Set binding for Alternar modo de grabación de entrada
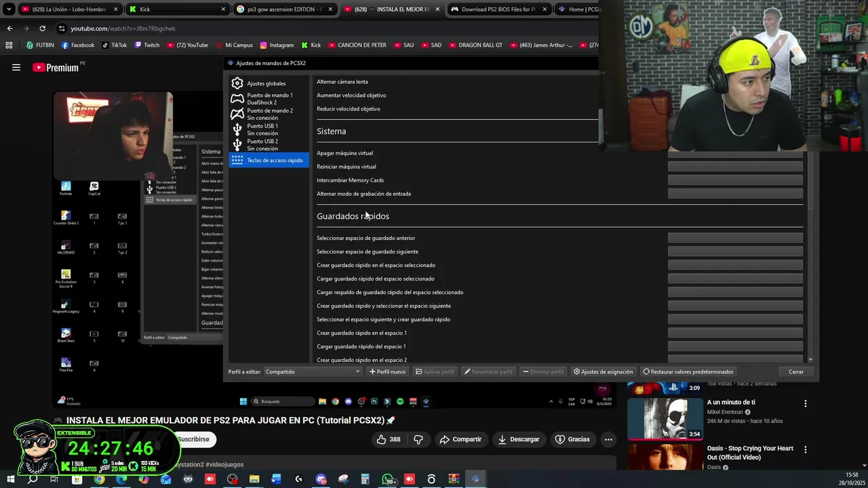868x488 pixels. tap(735, 194)
